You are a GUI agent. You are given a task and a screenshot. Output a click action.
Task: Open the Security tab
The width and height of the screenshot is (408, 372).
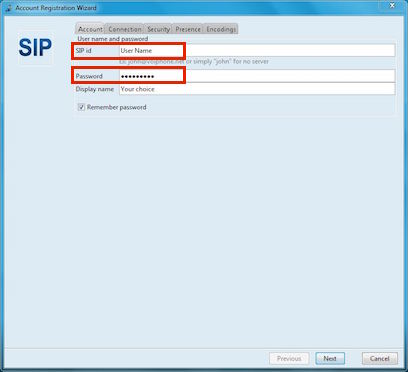158,29
